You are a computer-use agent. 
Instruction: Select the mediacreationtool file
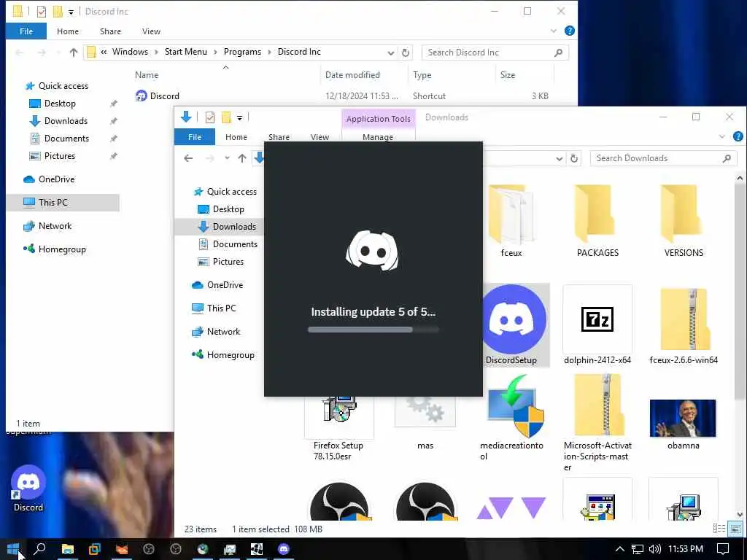click(x=511, y=418)
